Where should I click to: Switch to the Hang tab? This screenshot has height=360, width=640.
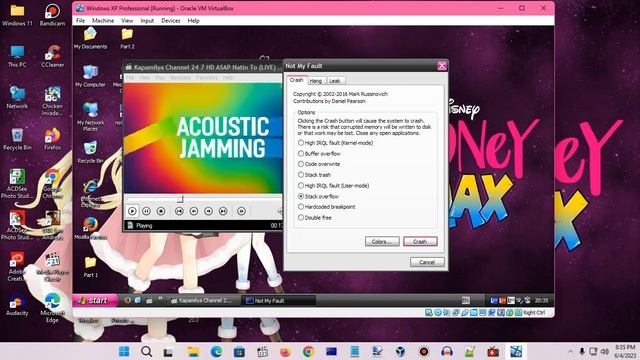pos(316,81)
